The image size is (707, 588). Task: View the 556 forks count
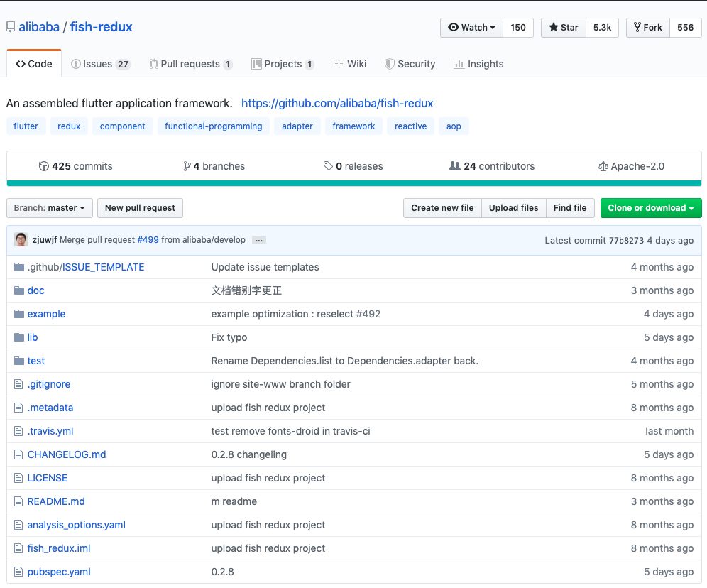[x=686, y=28]
